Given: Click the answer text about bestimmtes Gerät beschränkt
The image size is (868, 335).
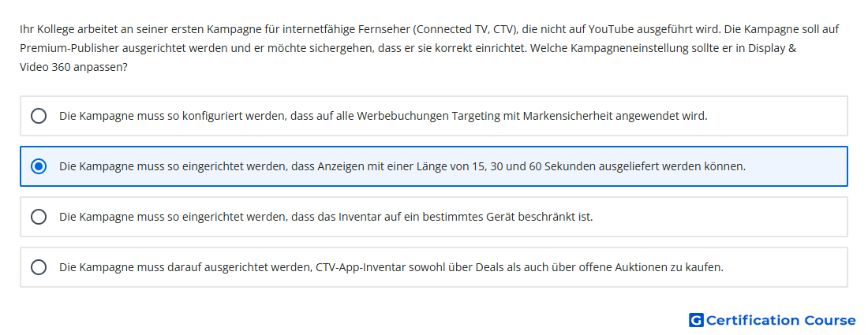Looking at the screenshot, I should (326, 217).
